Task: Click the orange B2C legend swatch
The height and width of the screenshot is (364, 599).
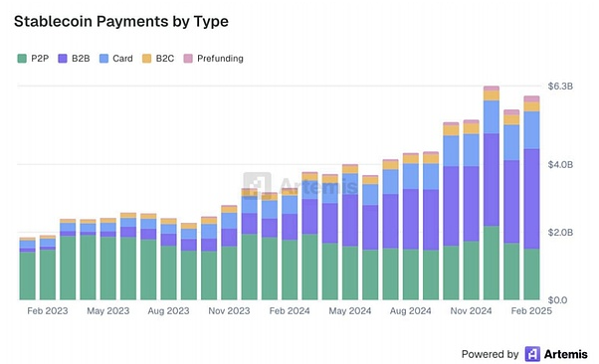Action: [x=146, y=59]
